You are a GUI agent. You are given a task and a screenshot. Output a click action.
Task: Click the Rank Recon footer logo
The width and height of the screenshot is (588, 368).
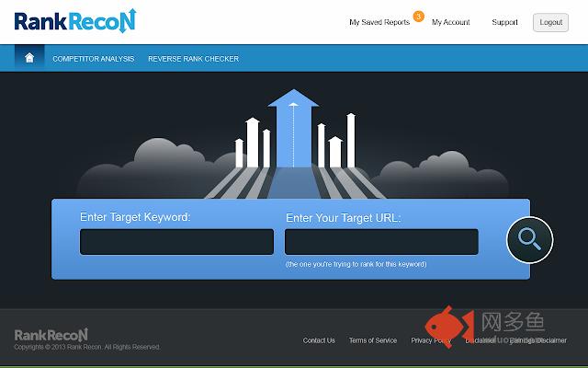[51, 334]
